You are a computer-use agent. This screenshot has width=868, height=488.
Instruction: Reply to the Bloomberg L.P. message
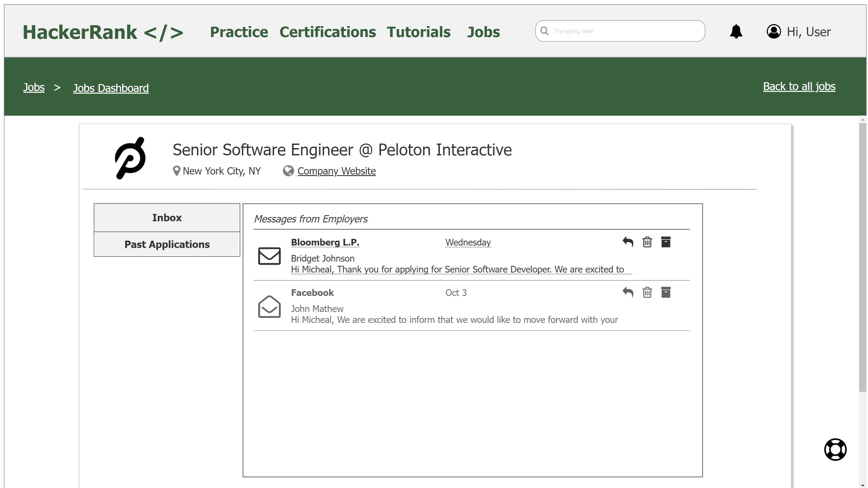628,242
